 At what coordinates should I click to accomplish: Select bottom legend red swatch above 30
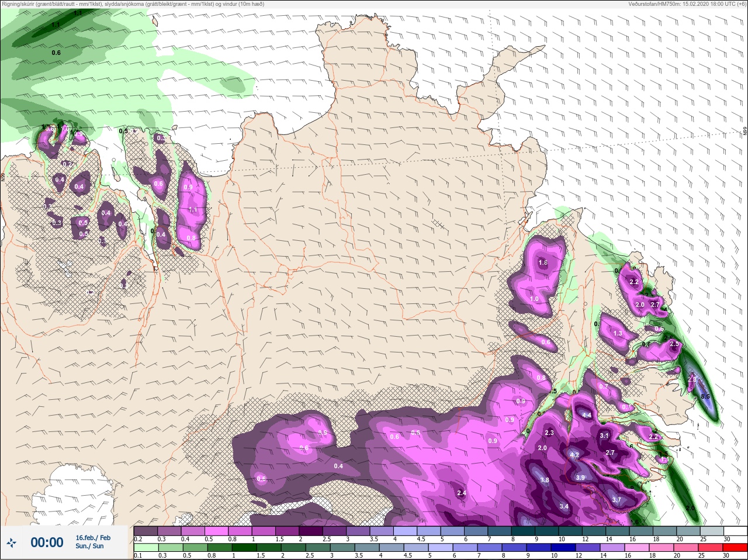pyautogui.click(x=735, y=548)
